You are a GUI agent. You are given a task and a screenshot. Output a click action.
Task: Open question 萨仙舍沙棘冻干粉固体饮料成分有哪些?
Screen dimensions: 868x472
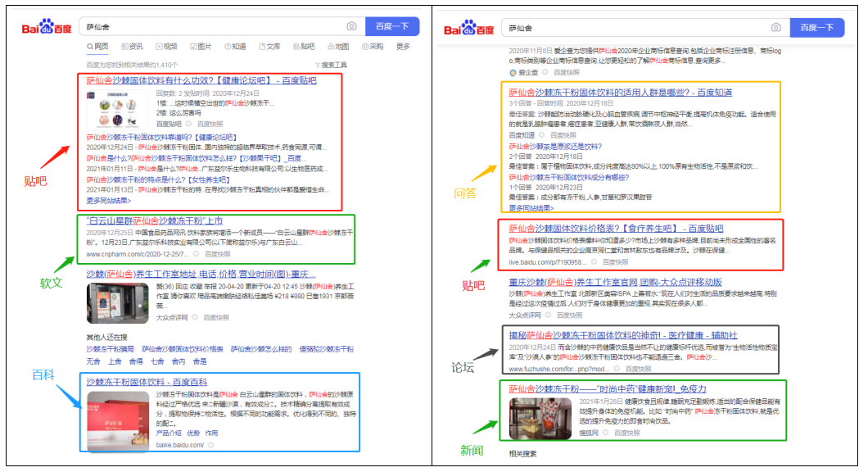tap(569, 178)
